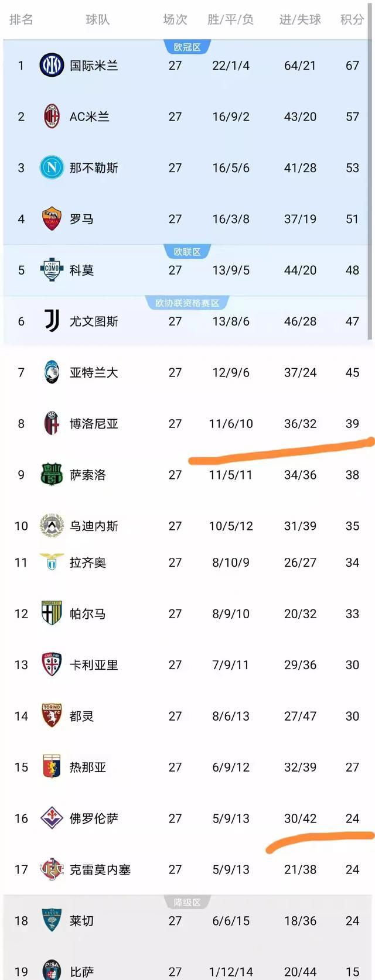Image resolution: width=375 pixels, height=980 pixels.
Task: Open the 博洛尼亚 team name link
Action: click(94, 424)
